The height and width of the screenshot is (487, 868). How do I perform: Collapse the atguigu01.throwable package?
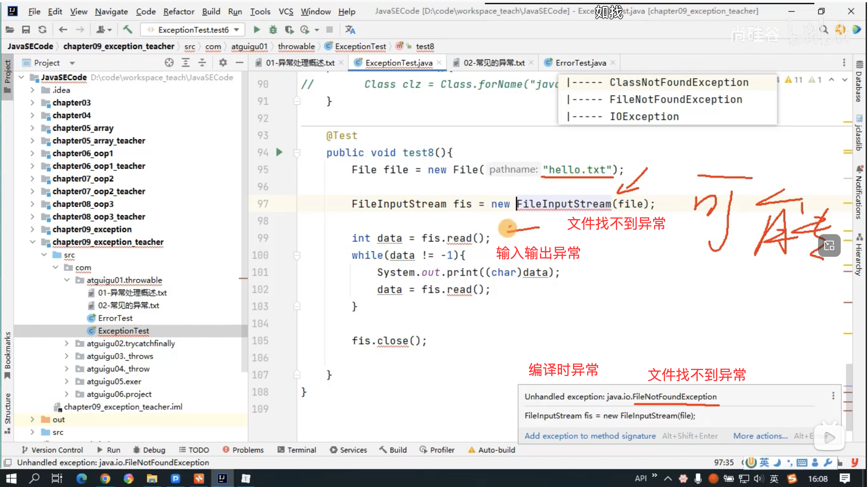pyautogui.click(x=67, y=280)
